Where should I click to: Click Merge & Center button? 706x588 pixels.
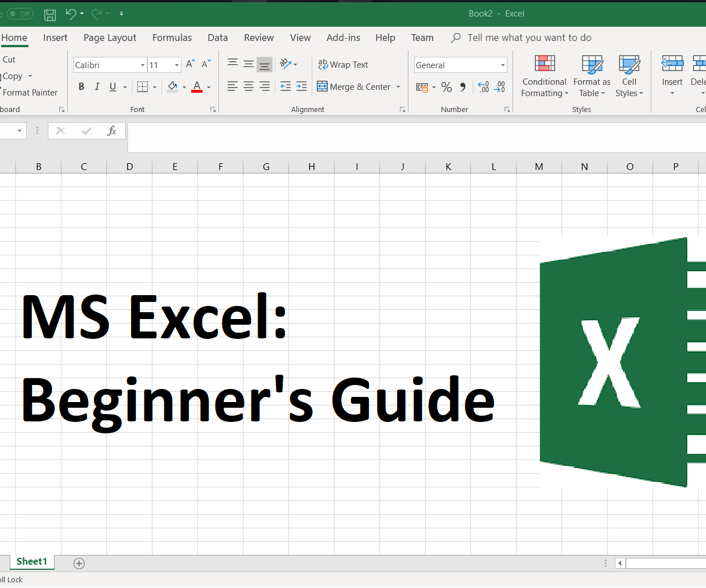coord(354,86)
